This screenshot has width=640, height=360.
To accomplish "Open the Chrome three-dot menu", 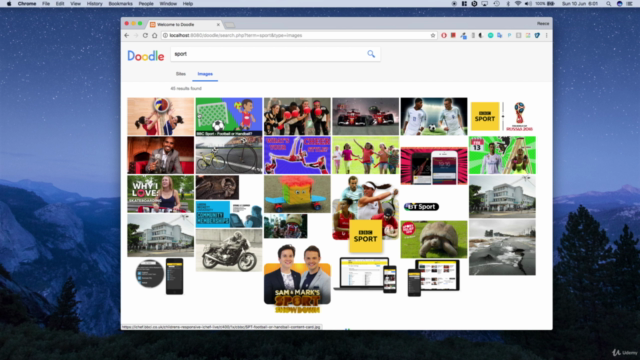I will tap(547, 36).
